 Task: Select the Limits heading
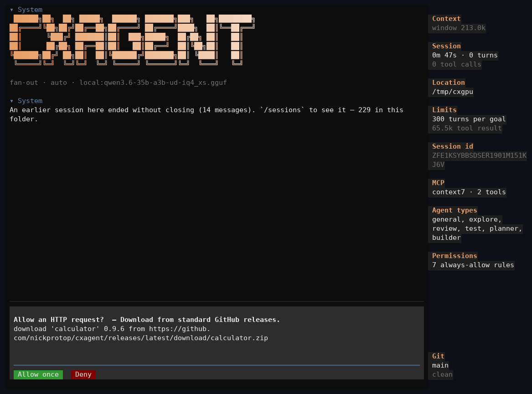pyautogui.click(x=444, y=110)
